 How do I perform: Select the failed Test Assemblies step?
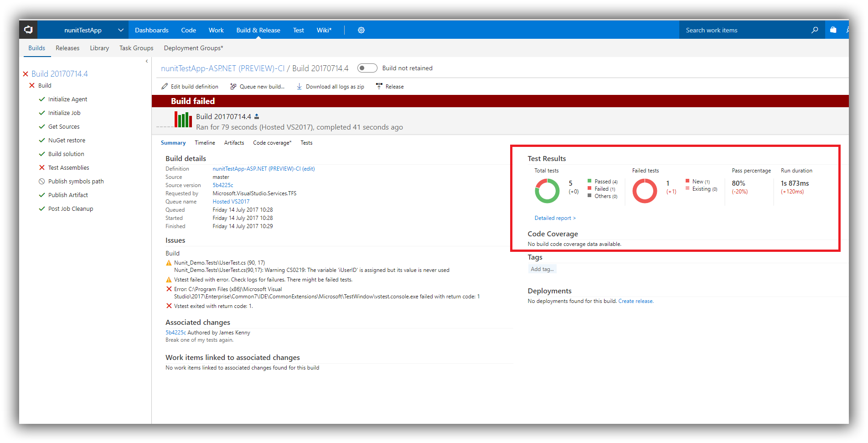coord(68,167)
